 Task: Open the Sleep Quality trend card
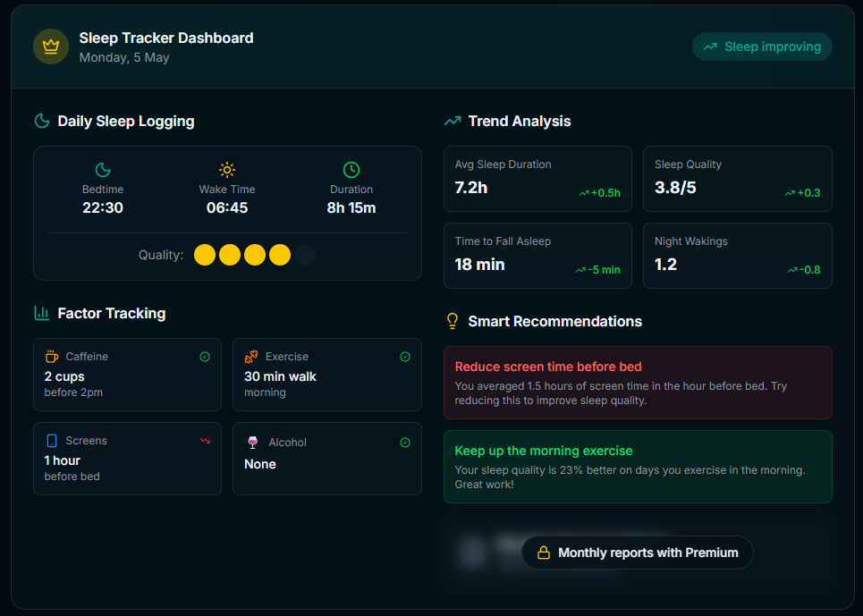[738, 179]
